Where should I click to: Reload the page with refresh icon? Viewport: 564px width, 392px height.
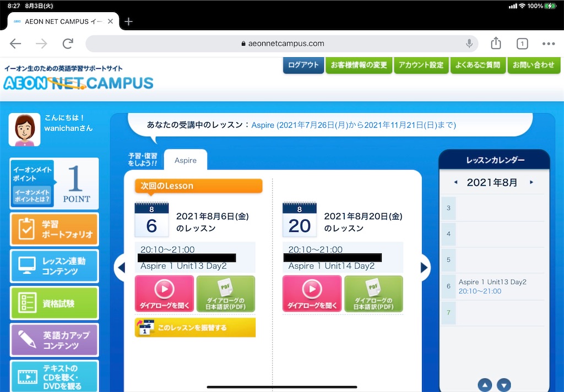(68, 43)
